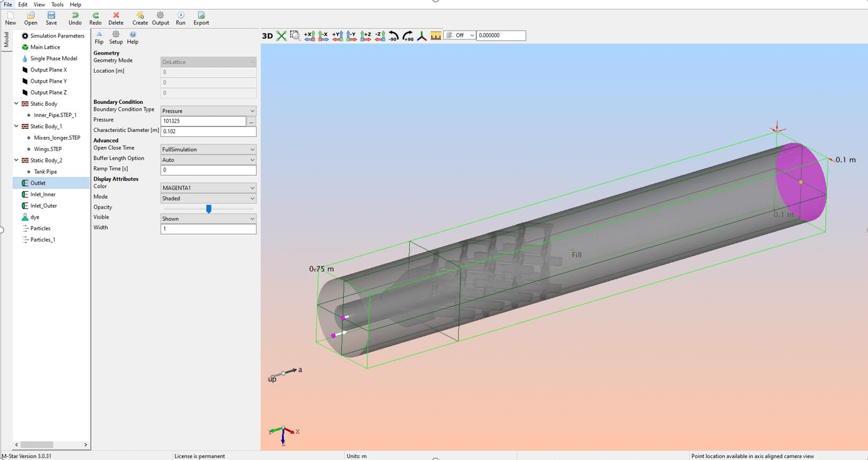868x460 pixels.
Task: Click the Setup button in Geometry panel
Action: [x=116, y=39]
